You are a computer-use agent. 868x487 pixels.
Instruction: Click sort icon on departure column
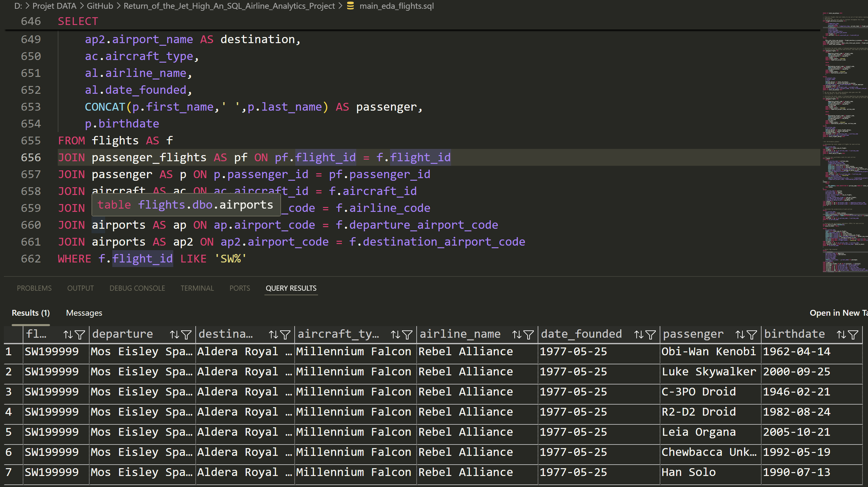pyautogui.click(x=175, y=334)
